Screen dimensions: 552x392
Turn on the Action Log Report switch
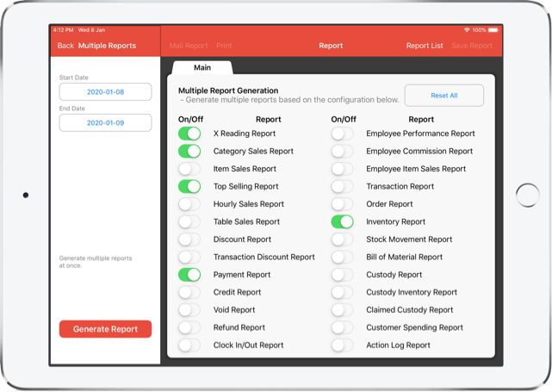point(342,345)
